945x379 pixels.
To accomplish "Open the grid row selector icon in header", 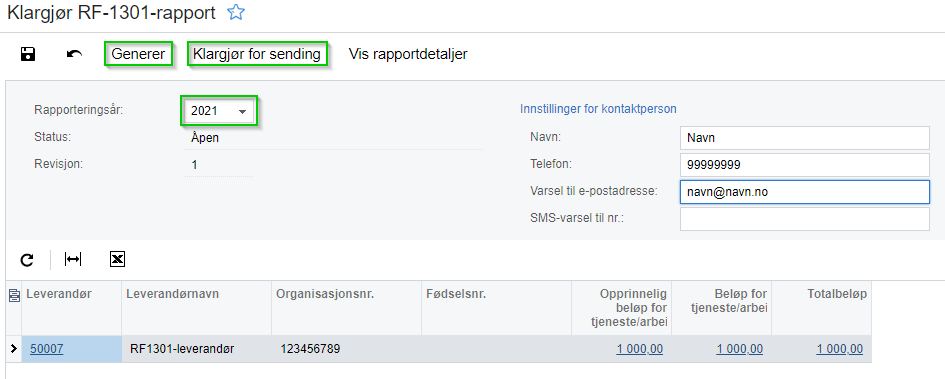I will coord(13,295).
